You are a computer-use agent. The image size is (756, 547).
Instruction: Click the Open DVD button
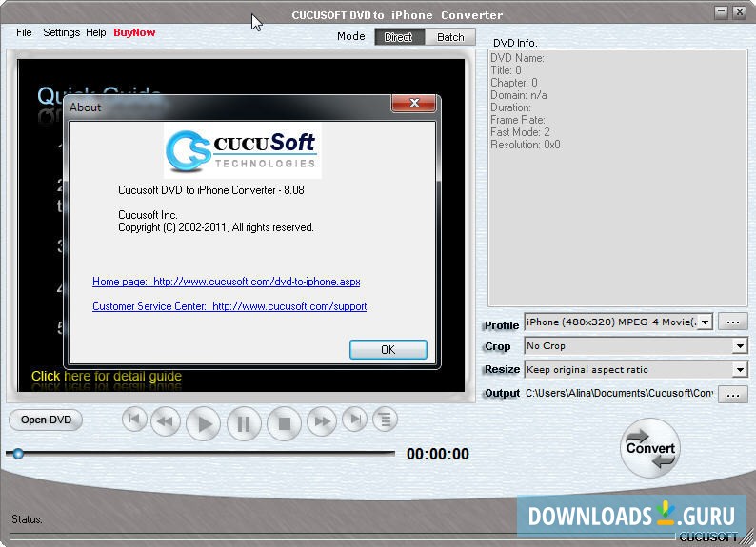point(46,420)
